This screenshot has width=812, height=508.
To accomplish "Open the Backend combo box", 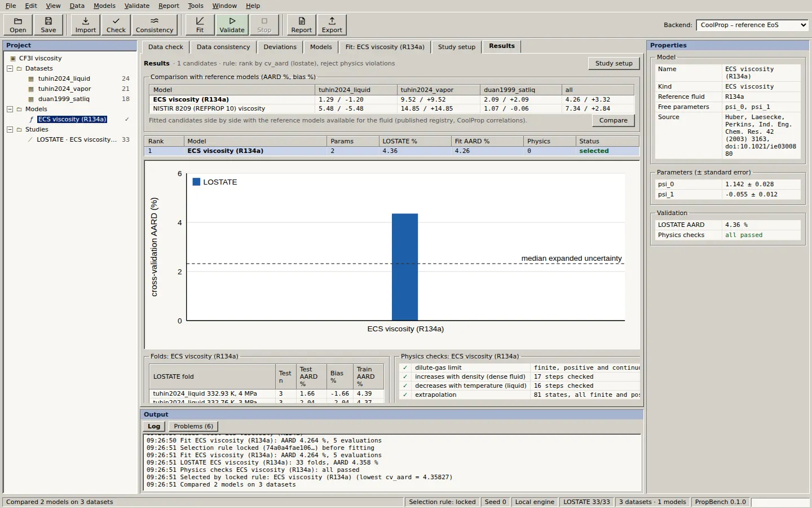I will pos(752,25).
